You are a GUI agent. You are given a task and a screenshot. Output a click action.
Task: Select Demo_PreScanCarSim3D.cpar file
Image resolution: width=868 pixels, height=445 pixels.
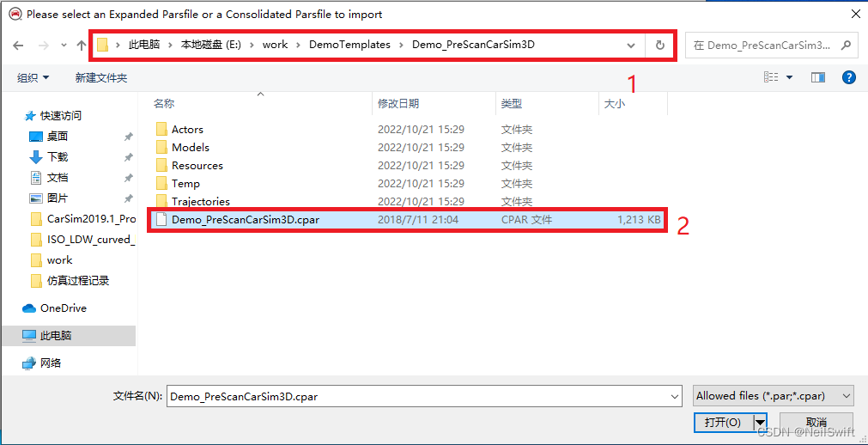409,219
